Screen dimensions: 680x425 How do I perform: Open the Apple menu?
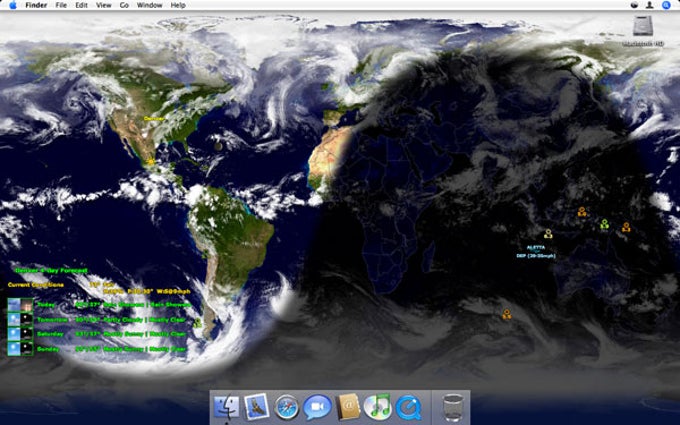point(13,5)
